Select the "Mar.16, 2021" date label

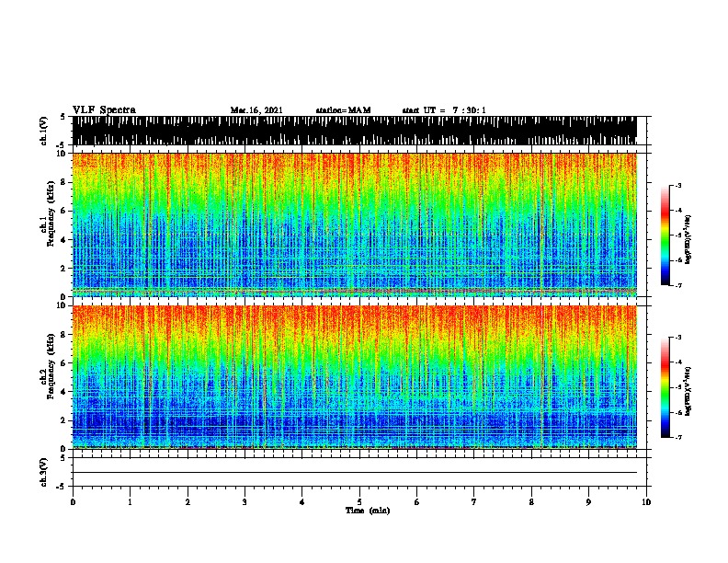256,110
